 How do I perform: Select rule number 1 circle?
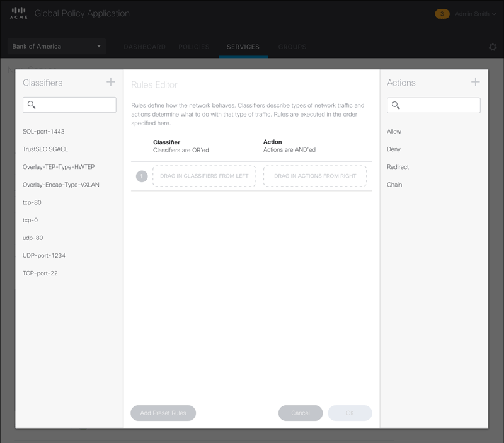142,176
